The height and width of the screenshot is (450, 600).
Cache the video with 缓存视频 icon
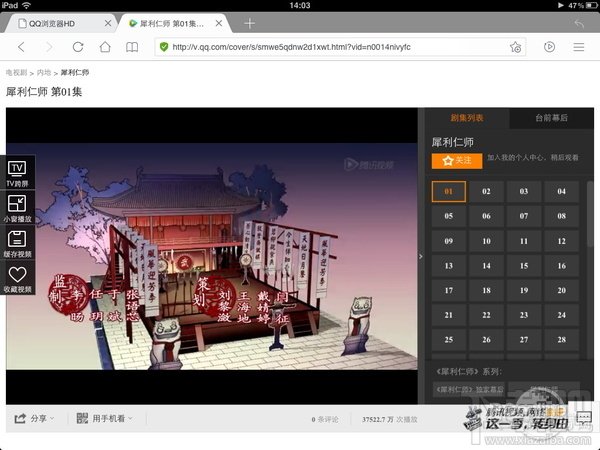pyautogui.click(x=17, y=243)
